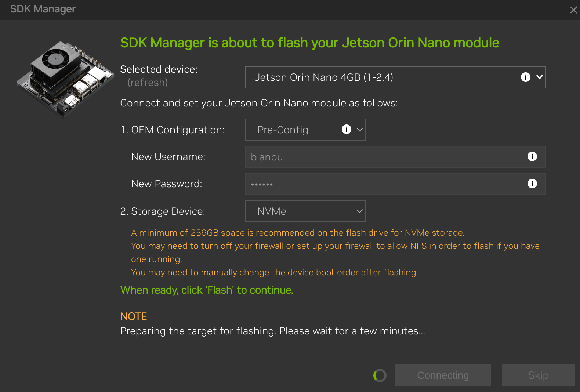580x392 pixels.
Task: Click the info icon in Selected device dropdown
Action: (x=525, y=77)
